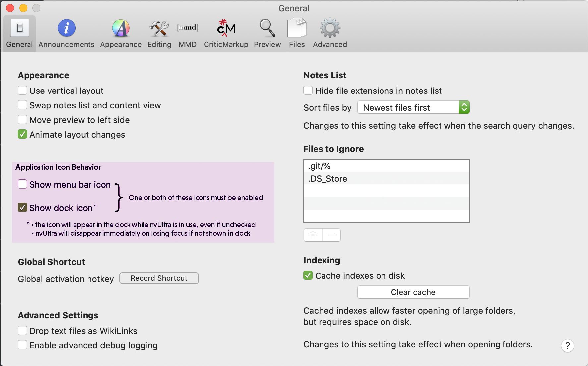Open the Appearance preferences pane
588x366 pixels.
121,33
